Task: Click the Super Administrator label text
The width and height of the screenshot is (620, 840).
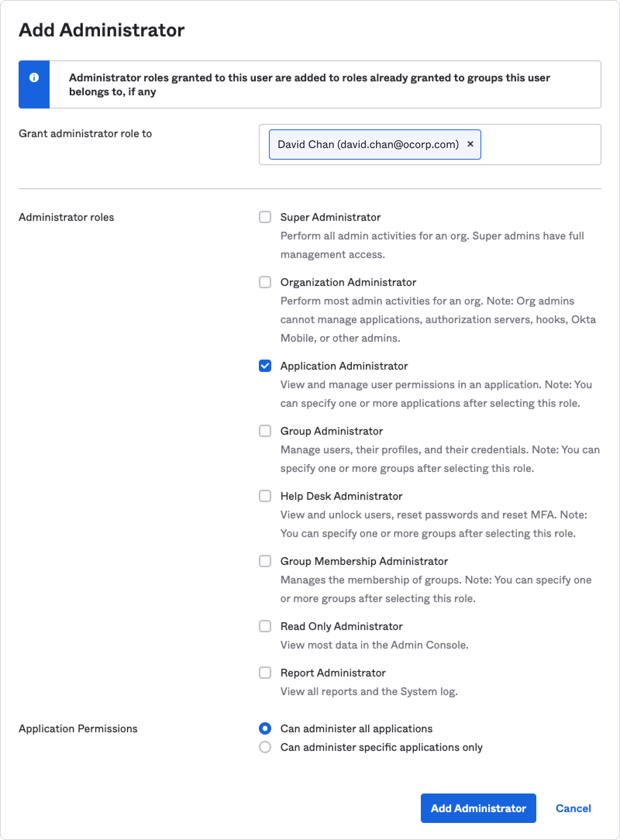Action: click(x=331, y=217)
